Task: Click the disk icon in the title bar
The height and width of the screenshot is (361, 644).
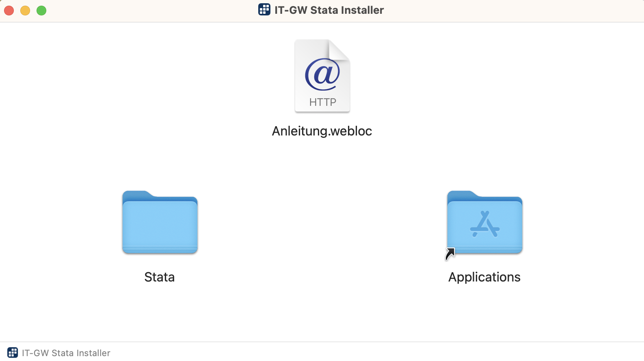Action: [264, 10]
